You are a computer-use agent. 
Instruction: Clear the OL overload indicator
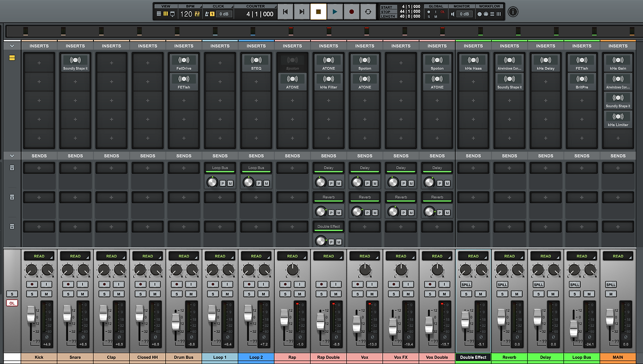(12, 303)
